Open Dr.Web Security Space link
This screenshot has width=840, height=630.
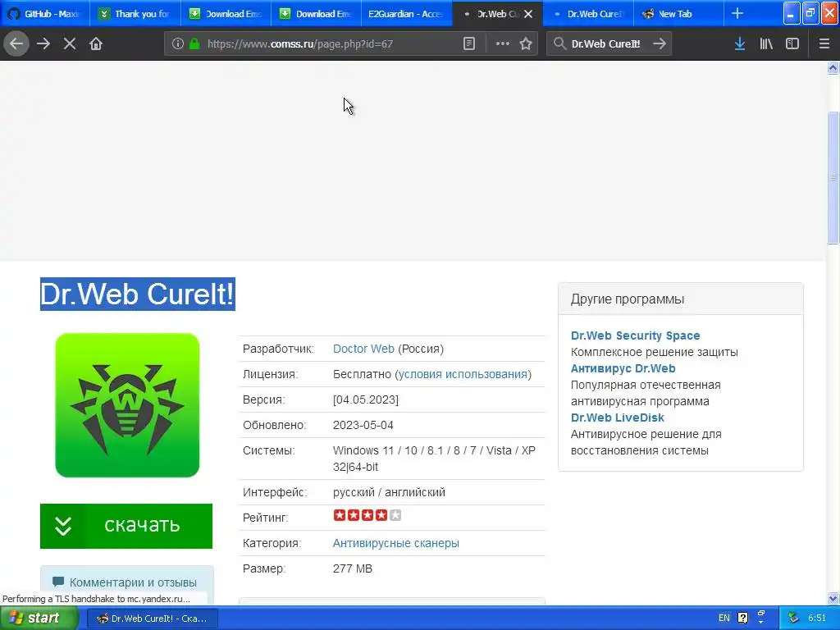coord(636,336)
